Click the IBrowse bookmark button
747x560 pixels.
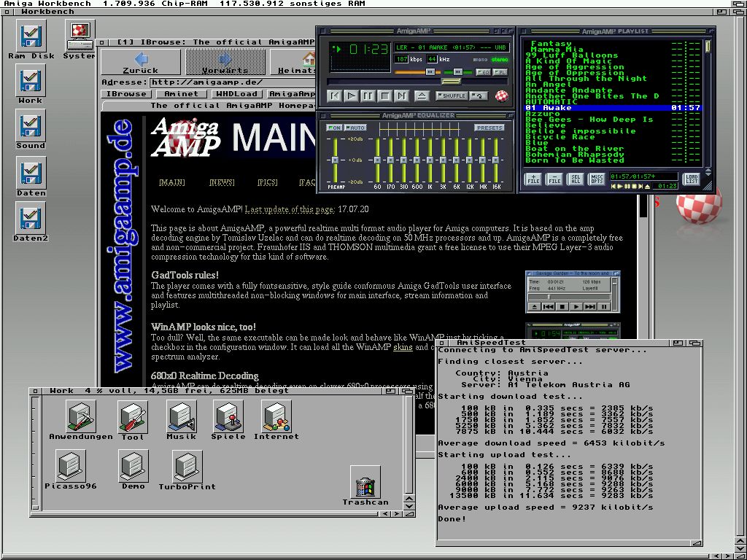(x=126, y=94)
